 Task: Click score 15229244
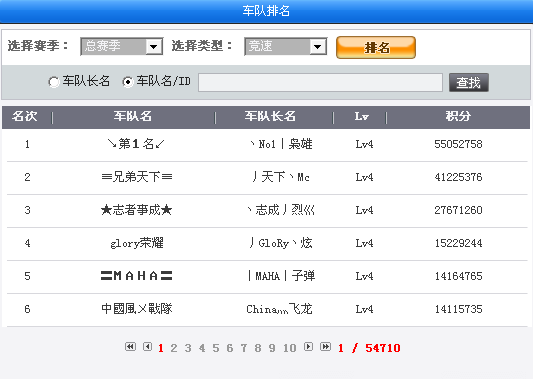click(x=458, y=243)
